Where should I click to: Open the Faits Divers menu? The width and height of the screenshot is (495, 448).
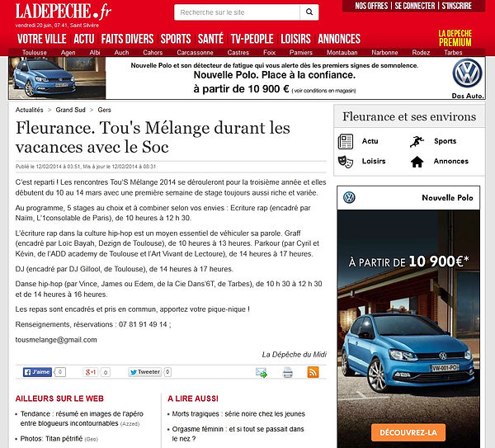pos(127,39)
